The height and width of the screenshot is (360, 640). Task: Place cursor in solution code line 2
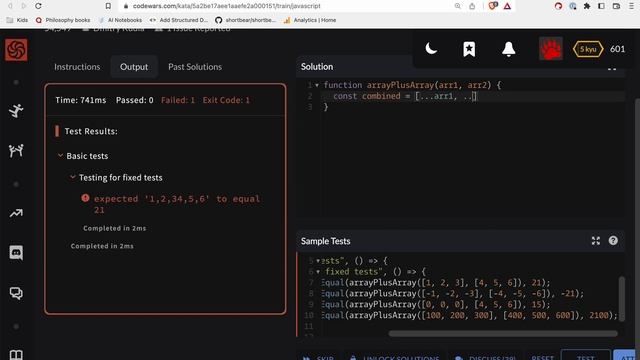pos(473,96)
